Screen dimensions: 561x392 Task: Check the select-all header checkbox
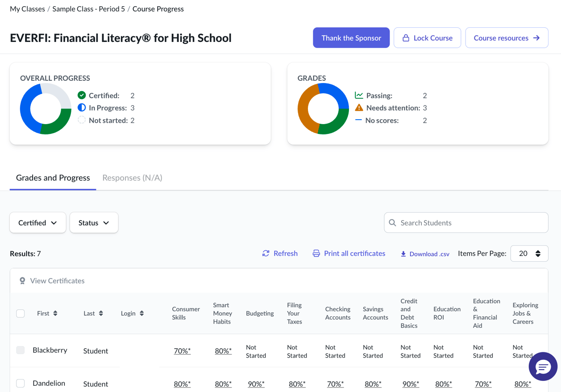pyautogui.click(x=21, y=313)
